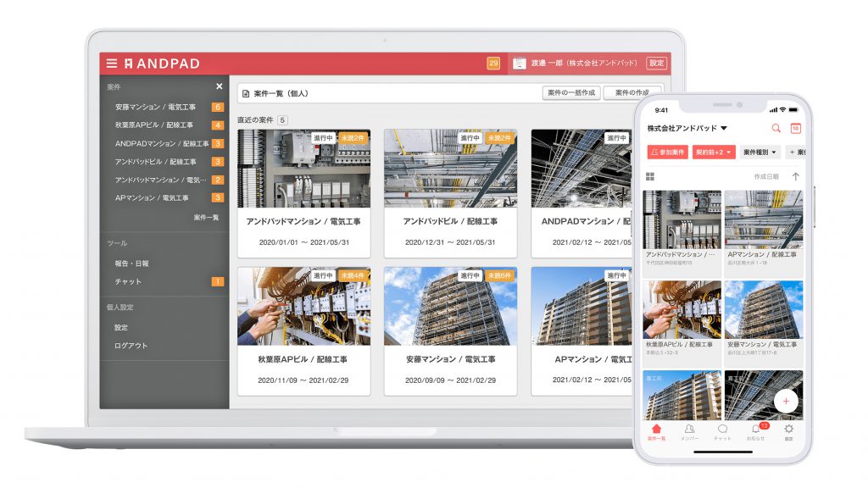Switch to grid view icon on phone
This screenshot has height=488, width=868.
pyautogui.click(x=650, y=176)
